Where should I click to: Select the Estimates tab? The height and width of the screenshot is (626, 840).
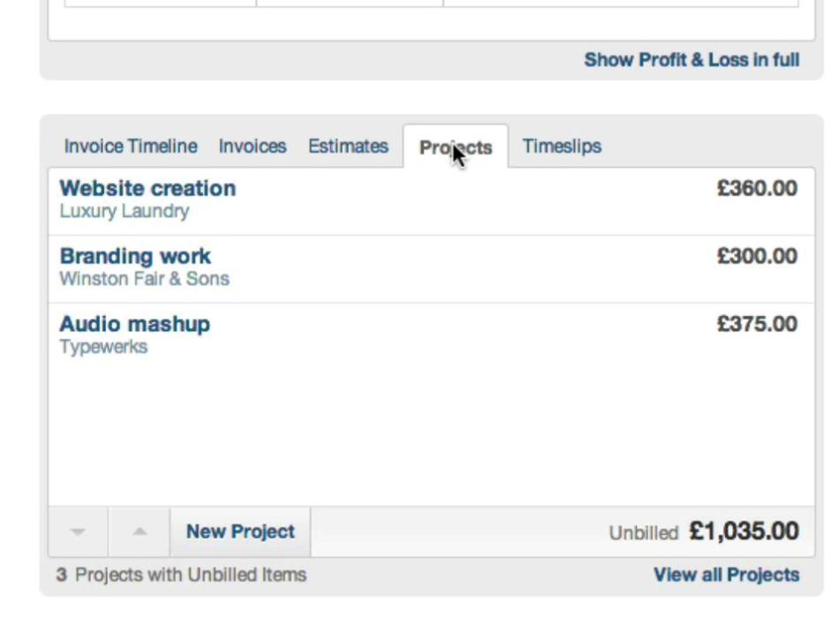pyautogui.click(x=348, y=147)
